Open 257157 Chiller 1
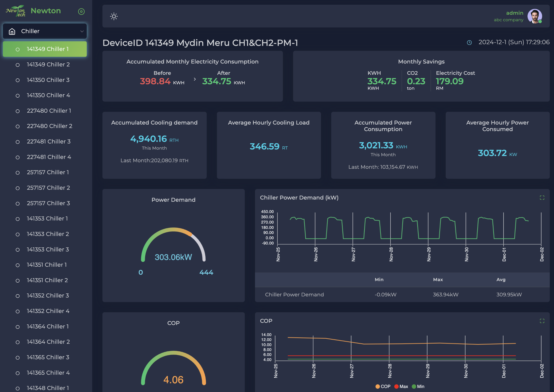Screen dimensions: 554x392 (45, 173)
